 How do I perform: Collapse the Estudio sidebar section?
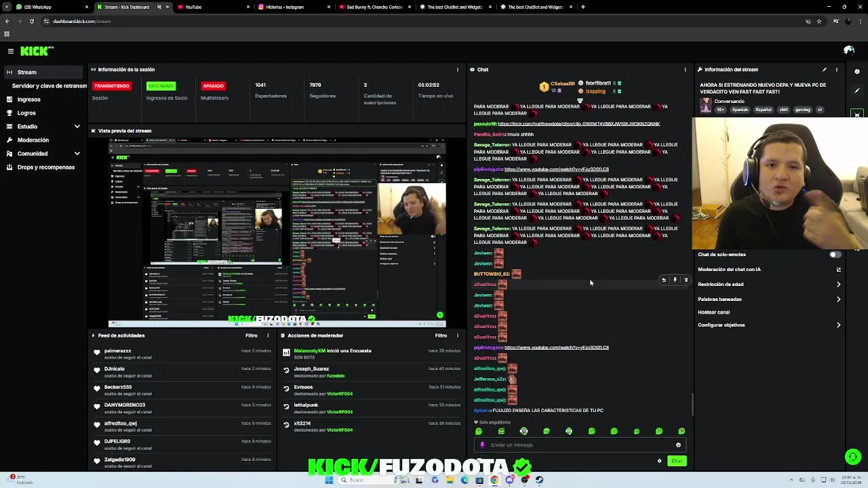42,127
